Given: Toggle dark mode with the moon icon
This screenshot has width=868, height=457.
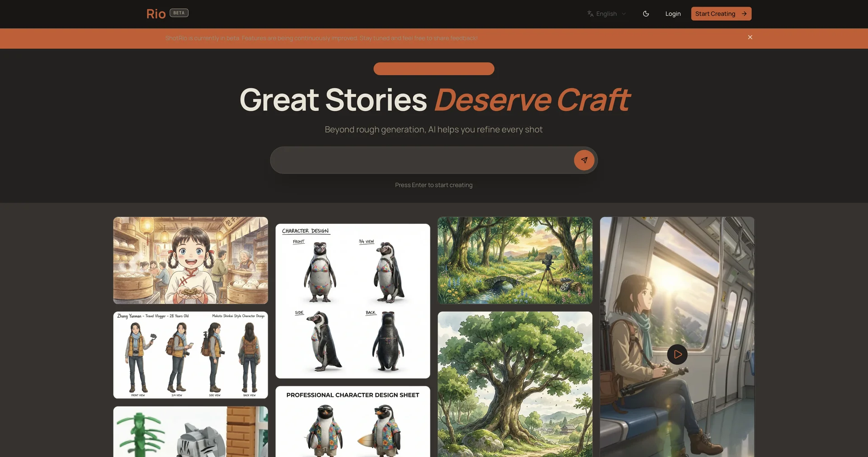Looking at the screenshot, I should 646,14.
